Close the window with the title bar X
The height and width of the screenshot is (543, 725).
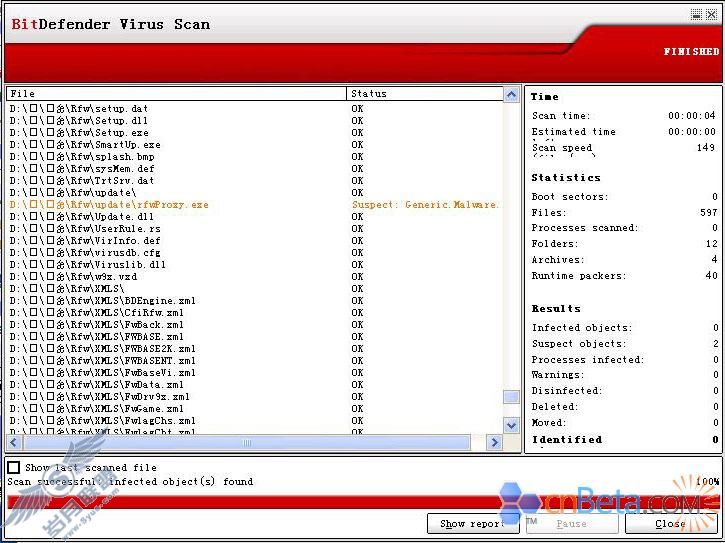(x=711, y=14)
